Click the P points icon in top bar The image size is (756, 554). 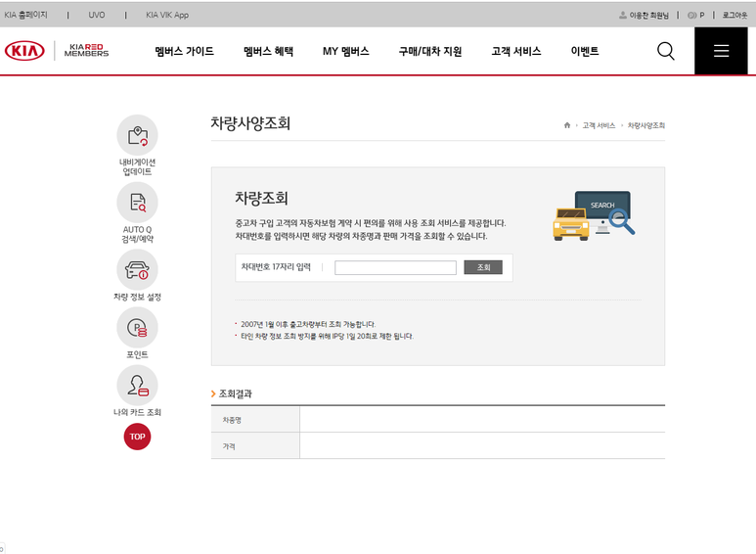[x=691, y=15]
